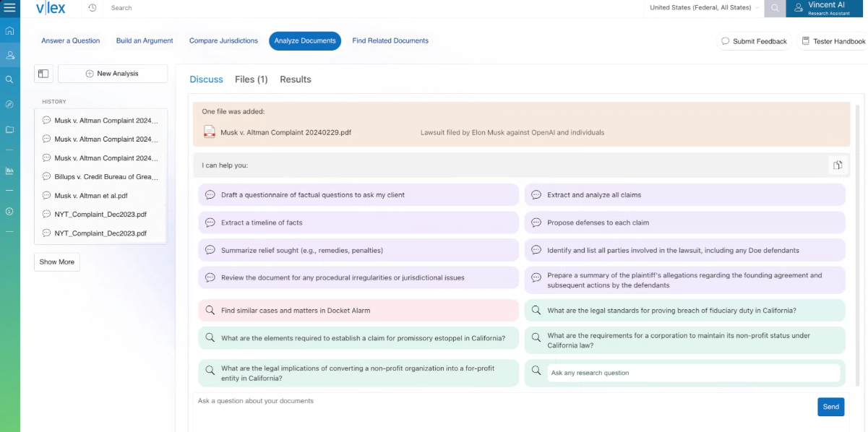Screen dimensions: 868x432
Task: Copy suggestions with the copy icon
Action: pyautogui.click(x=838, y=165)
